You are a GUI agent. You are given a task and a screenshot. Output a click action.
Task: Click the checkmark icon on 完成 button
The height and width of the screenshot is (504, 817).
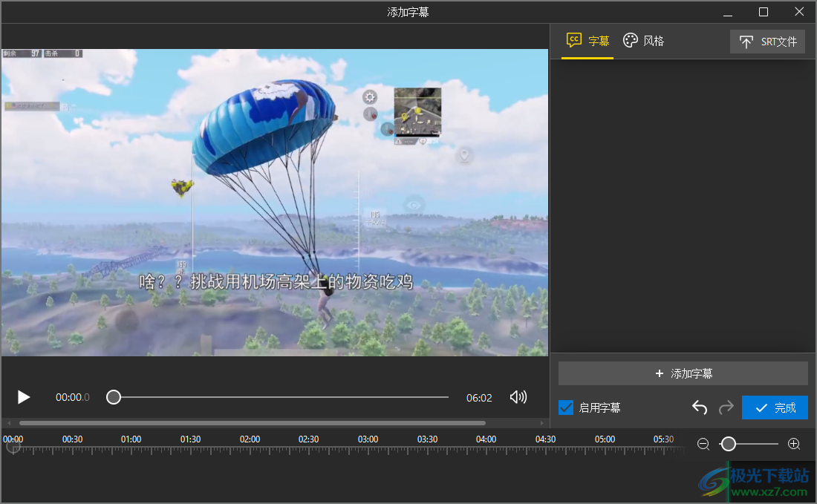pos(761,408)
